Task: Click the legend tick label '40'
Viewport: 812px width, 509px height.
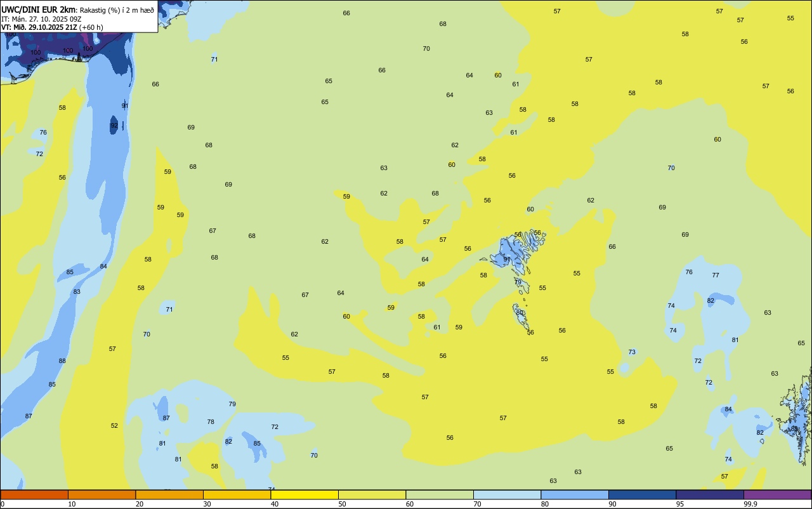Action: [275, 504]
